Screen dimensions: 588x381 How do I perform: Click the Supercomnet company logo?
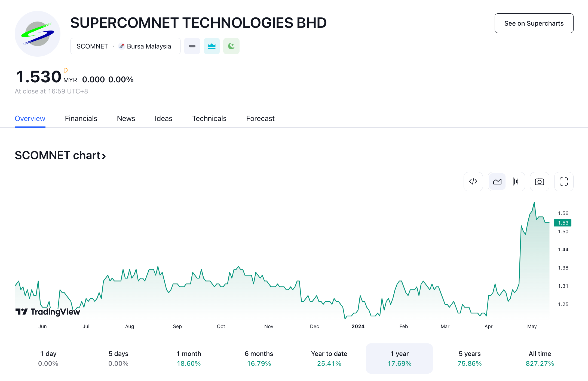(38, 34)
